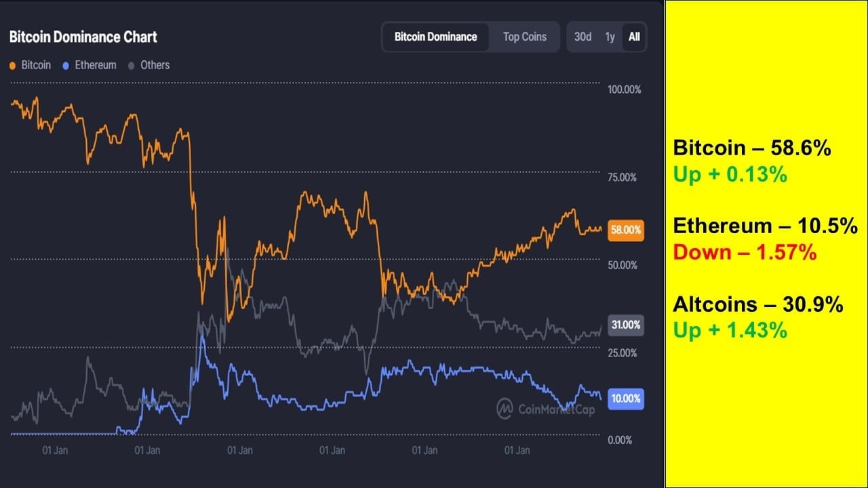This screenshot has width=868, height=488.
Task: Select the 30d time range
Action: (x=583, y=37)
